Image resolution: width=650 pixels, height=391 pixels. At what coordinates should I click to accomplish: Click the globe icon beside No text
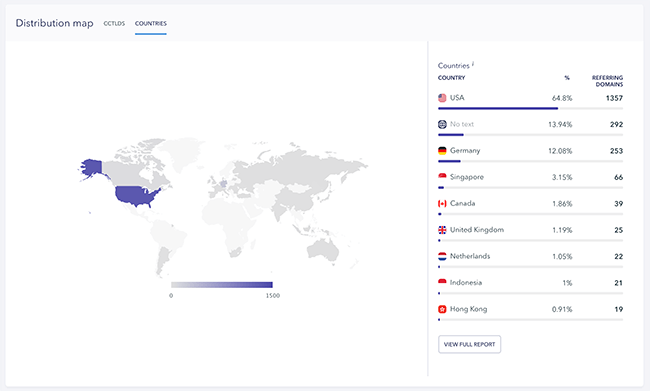[442, 124]
